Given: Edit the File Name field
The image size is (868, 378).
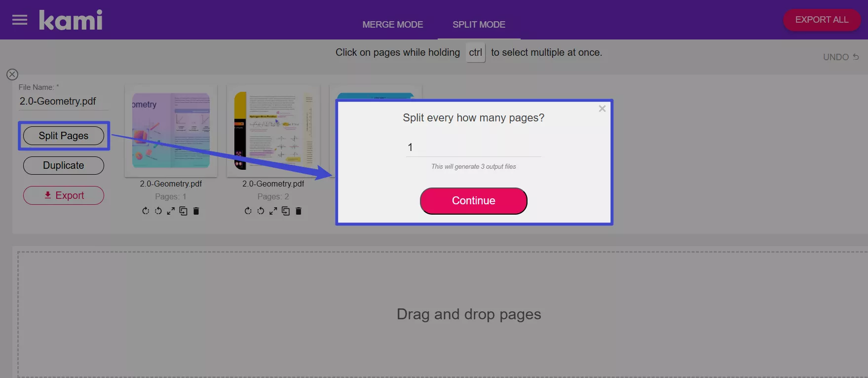Looking at the screenshot, I should click(64, 101).
